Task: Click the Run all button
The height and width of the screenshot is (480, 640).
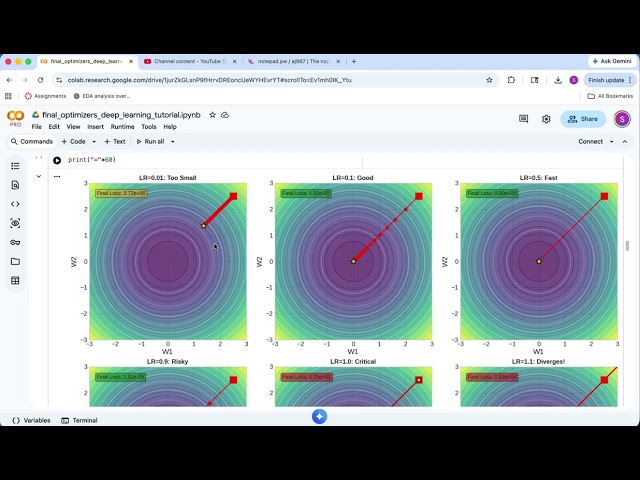Action: 151,142
